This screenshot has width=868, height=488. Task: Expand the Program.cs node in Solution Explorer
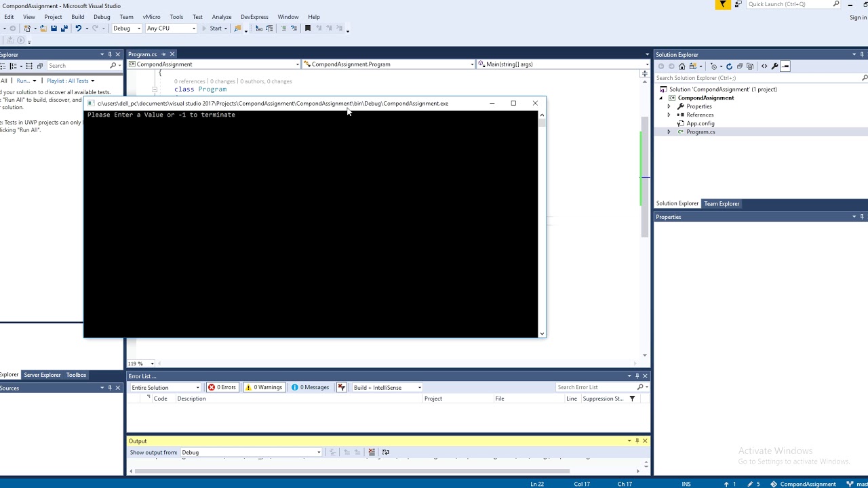click(669, 132)
